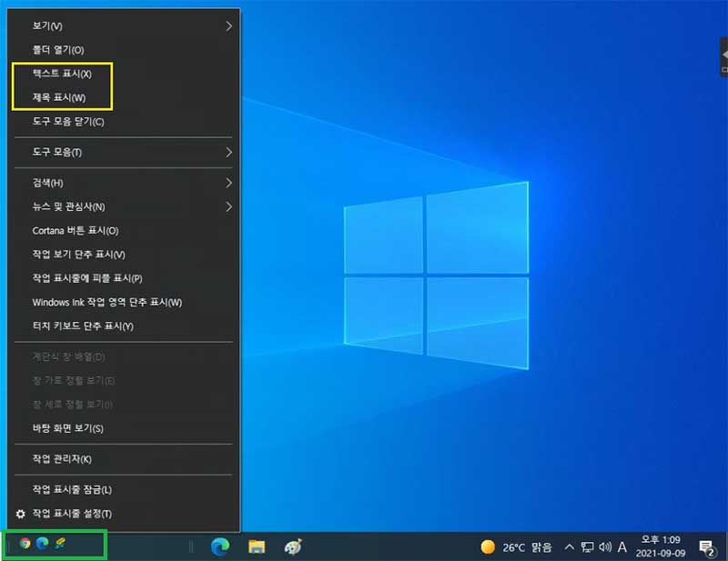
Task: Toggle 텍스트 표시(X) option
Action: click(124, 74)
